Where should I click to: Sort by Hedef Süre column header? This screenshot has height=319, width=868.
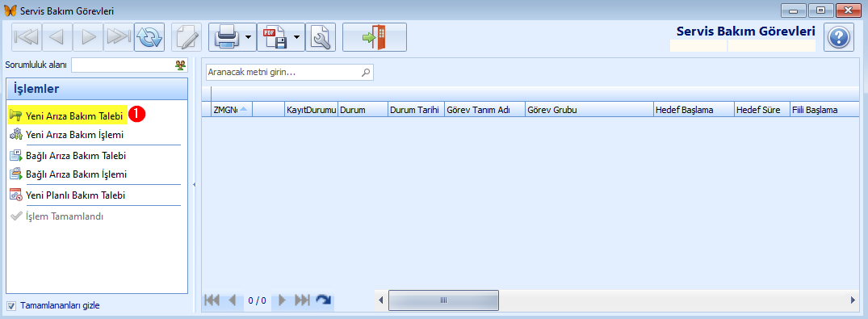coord(761,110)
